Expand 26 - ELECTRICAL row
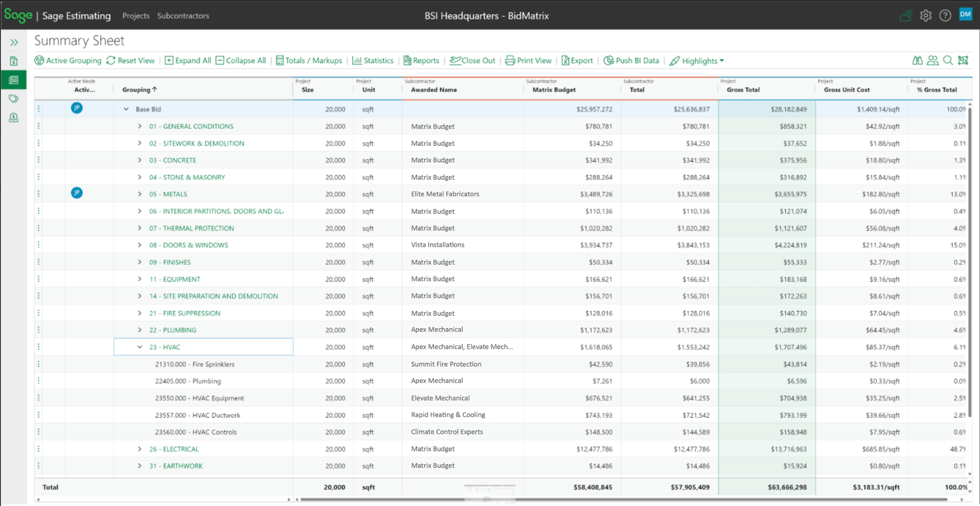Viewport: 980px width, 506px height. 139,449
